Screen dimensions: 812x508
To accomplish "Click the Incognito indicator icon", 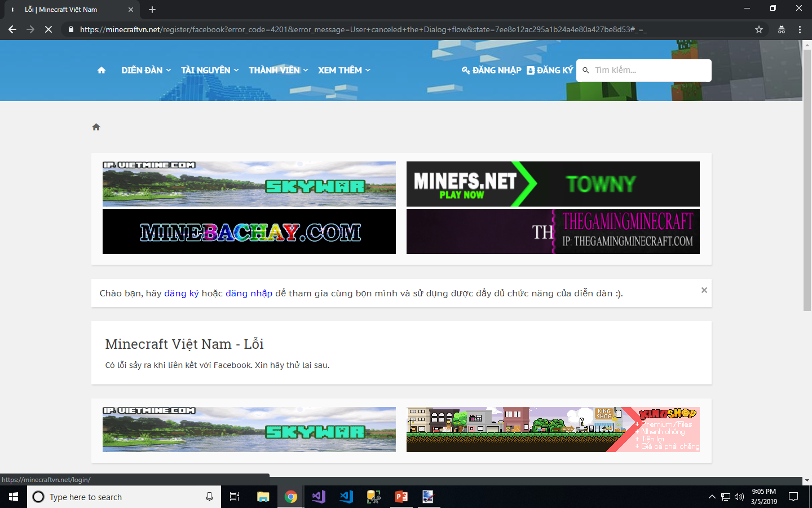I will click(x=782, y=29).
